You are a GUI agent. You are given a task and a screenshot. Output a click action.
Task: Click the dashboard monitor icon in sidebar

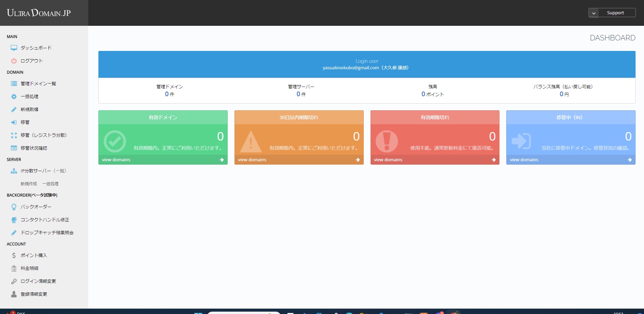14,48
